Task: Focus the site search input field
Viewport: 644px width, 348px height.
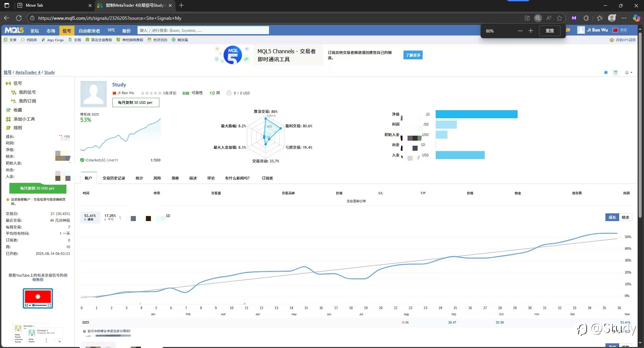Action: point(203,30)
